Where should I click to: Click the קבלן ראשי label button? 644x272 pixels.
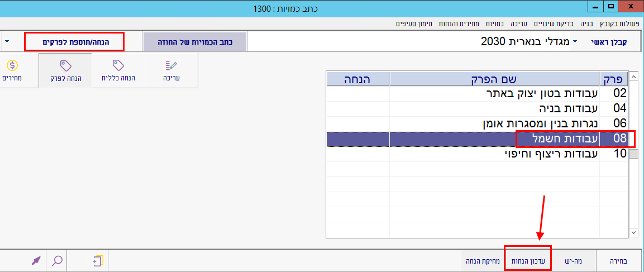[610, 42]
